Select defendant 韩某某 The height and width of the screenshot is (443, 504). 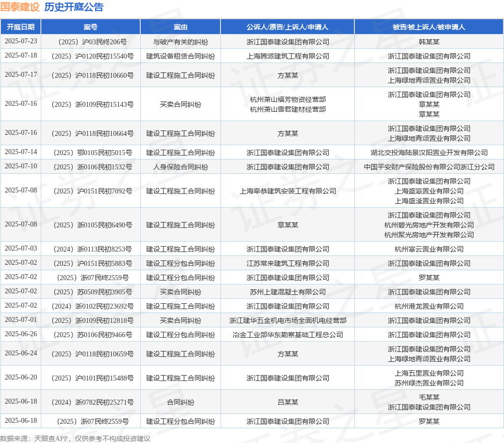pos(429,42)
